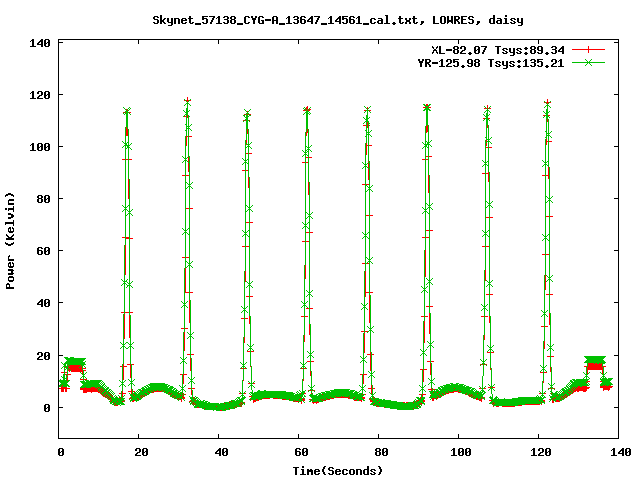Click the peak top near 107 seconds

[x=487, y=109]
